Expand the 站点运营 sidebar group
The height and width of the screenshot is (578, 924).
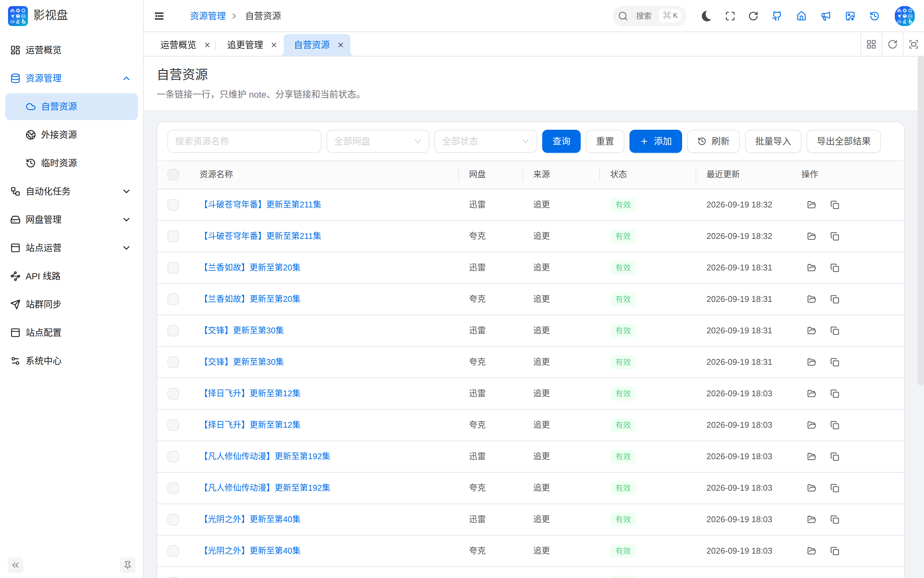pos(72,248)
